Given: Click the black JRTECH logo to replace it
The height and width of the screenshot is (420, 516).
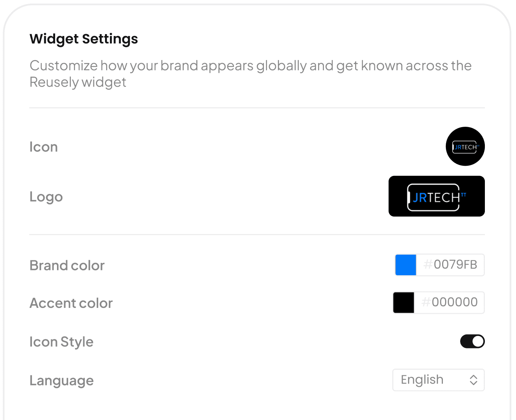Looking at the screenshot, I should (436, 196).
